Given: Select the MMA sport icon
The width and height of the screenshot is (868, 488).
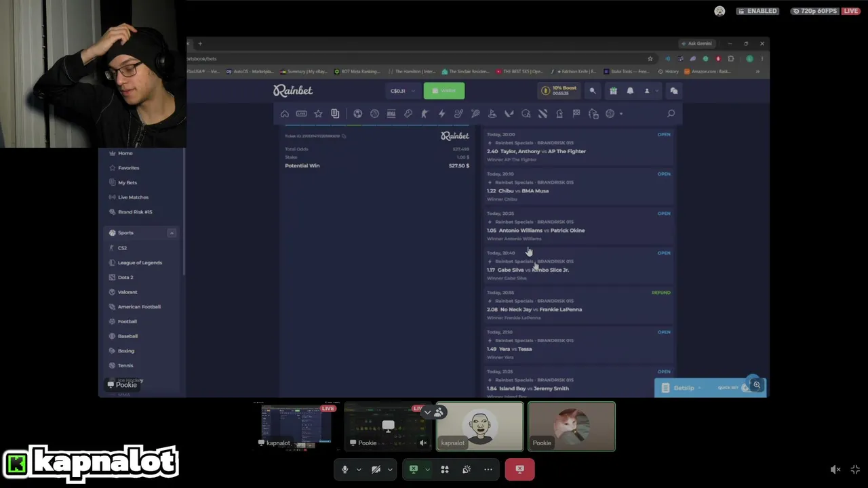Looking at the screenshot, I should point(391,114).
